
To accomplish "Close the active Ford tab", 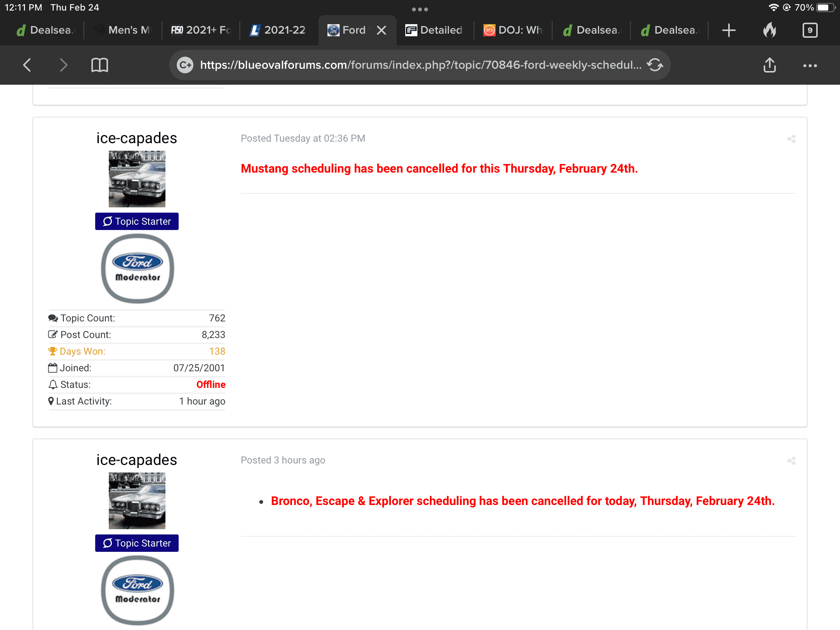I will coord(381,30).
